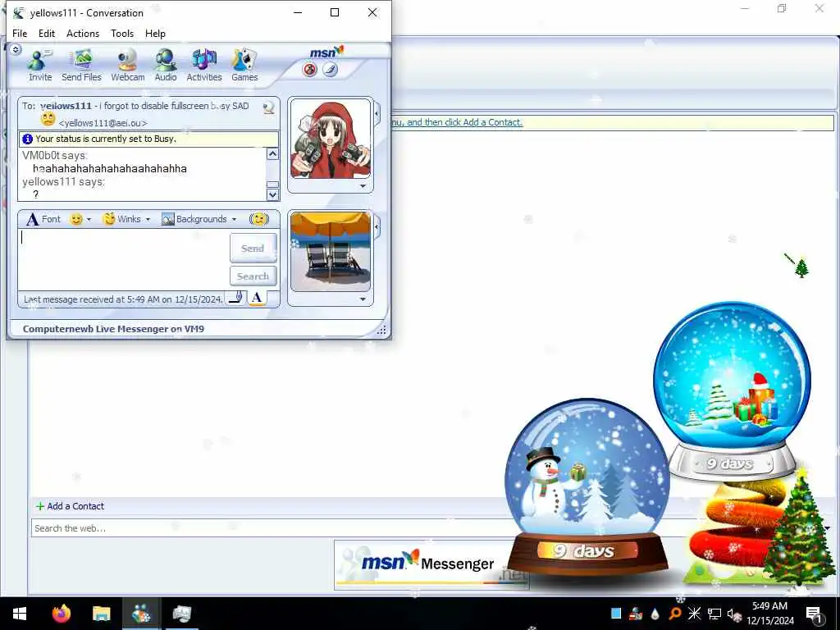Click the Send button

(x=253, y=248)
